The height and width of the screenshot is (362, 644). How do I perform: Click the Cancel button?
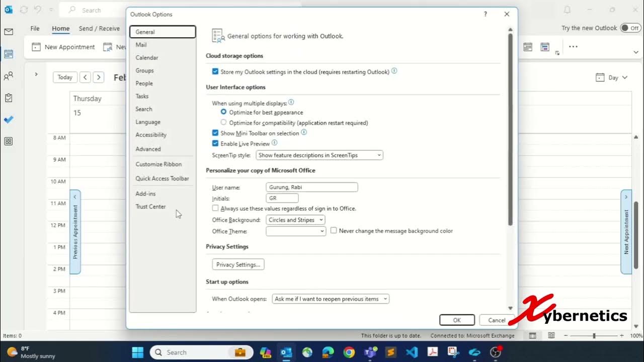(x=496, y=320)
